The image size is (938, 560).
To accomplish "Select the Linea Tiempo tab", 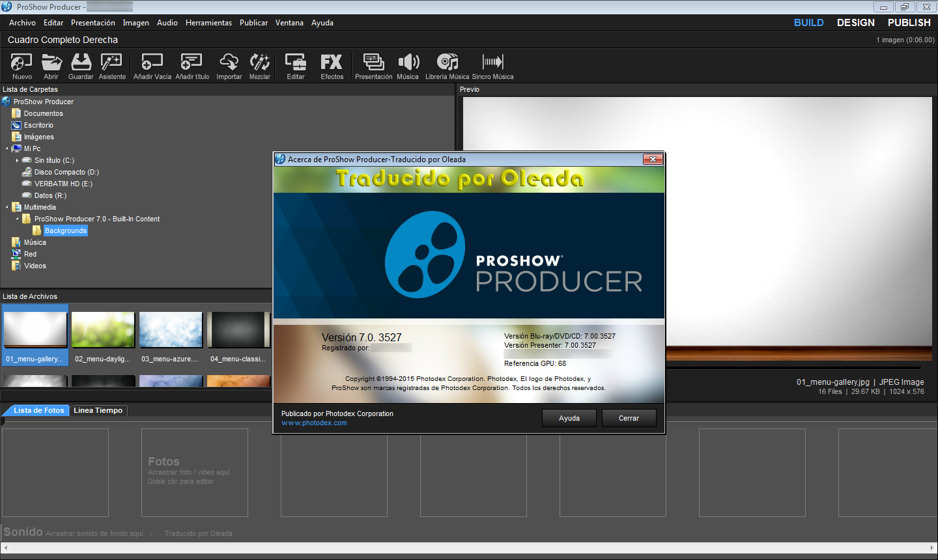I will 98,410.
